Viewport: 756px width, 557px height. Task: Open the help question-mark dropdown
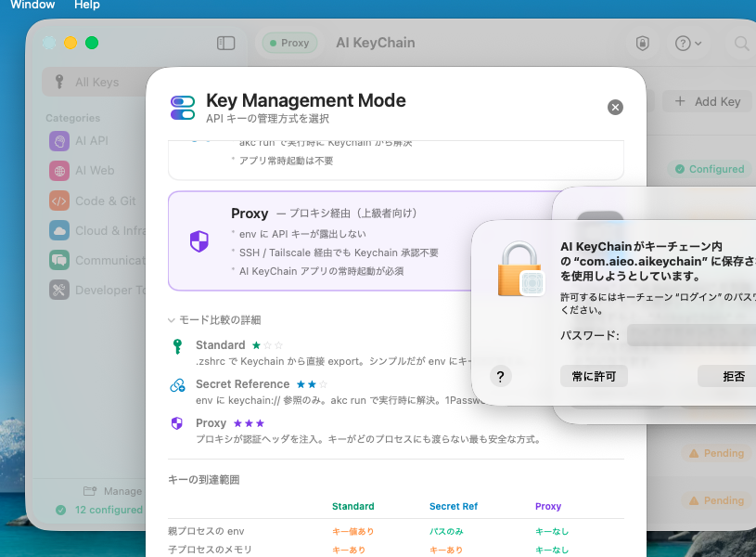click(x=687, y=43)
